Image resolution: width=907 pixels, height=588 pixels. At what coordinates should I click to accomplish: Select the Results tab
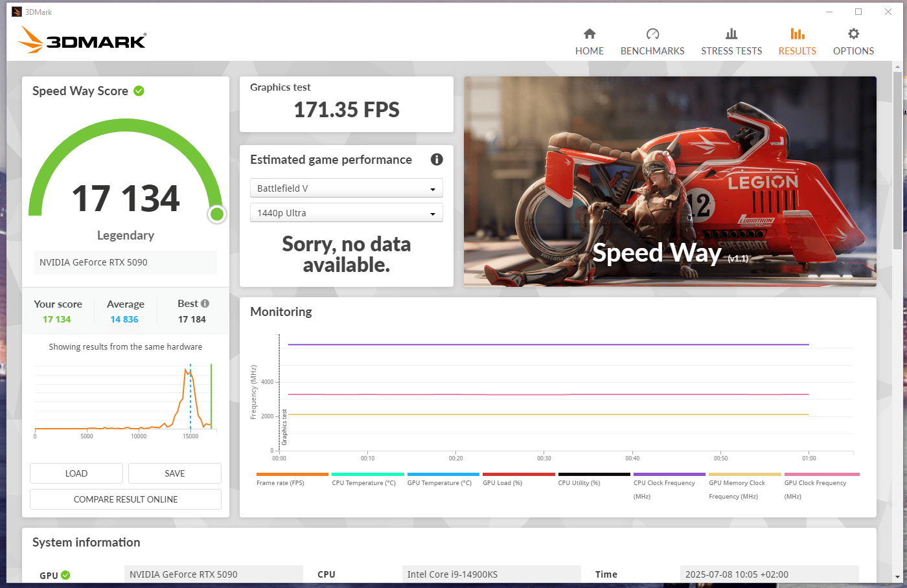[x=797, y=41]
